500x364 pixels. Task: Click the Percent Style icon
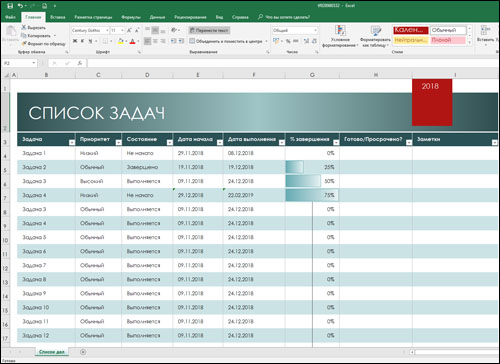pos(288,41)
